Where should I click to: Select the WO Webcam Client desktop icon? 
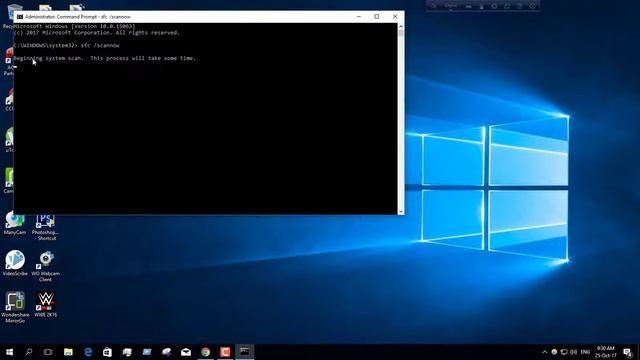coord(45,267)
